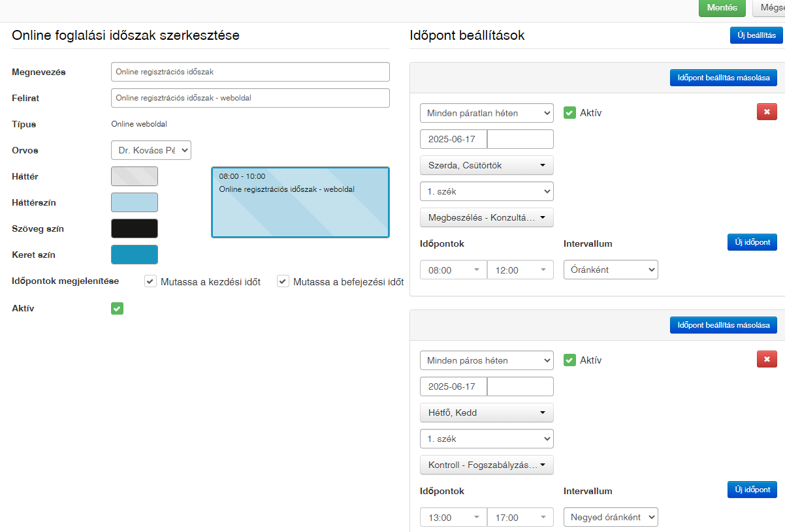Delete the odd-week time setting with red X
This screenshot has width=785, height=532.
tap(767, 112)
